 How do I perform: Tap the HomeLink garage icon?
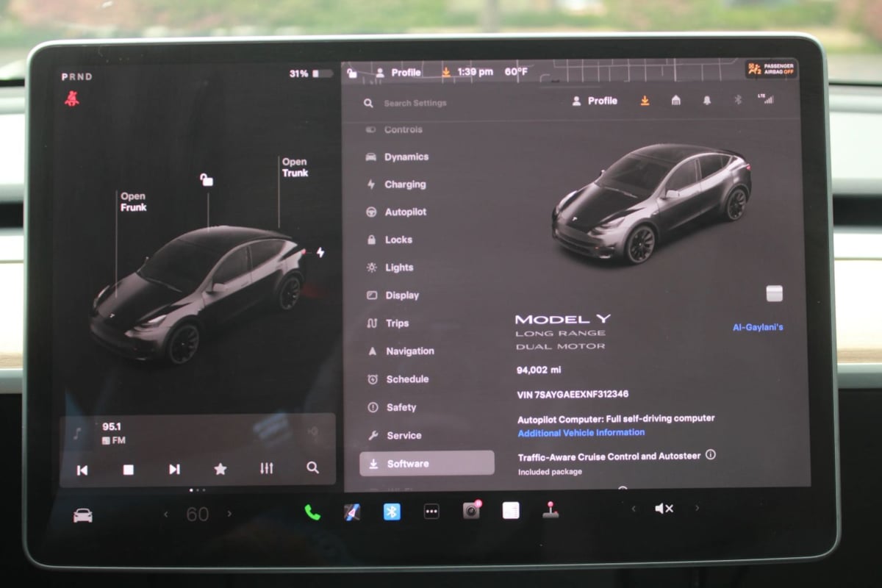click(x=675, y=101)
